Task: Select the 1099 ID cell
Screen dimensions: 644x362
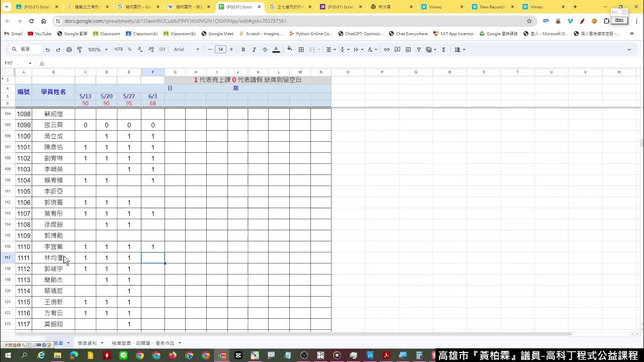Action: click(x=24, y=125)
